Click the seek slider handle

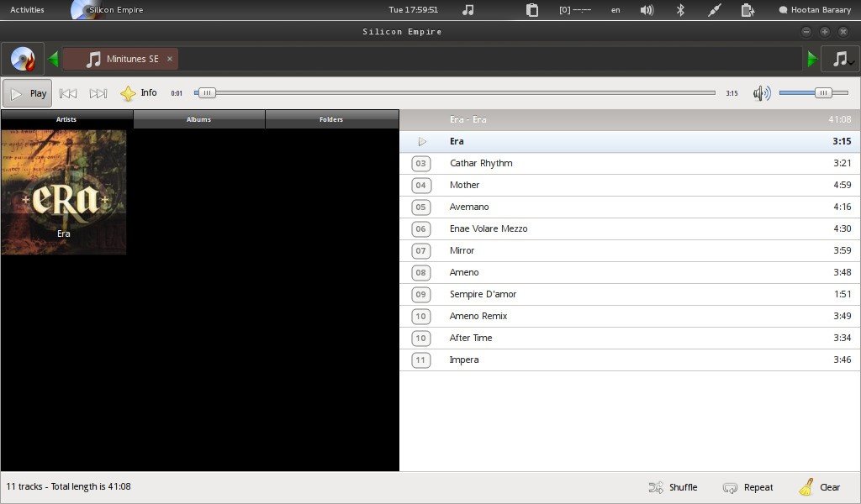[x=207, y=92]
